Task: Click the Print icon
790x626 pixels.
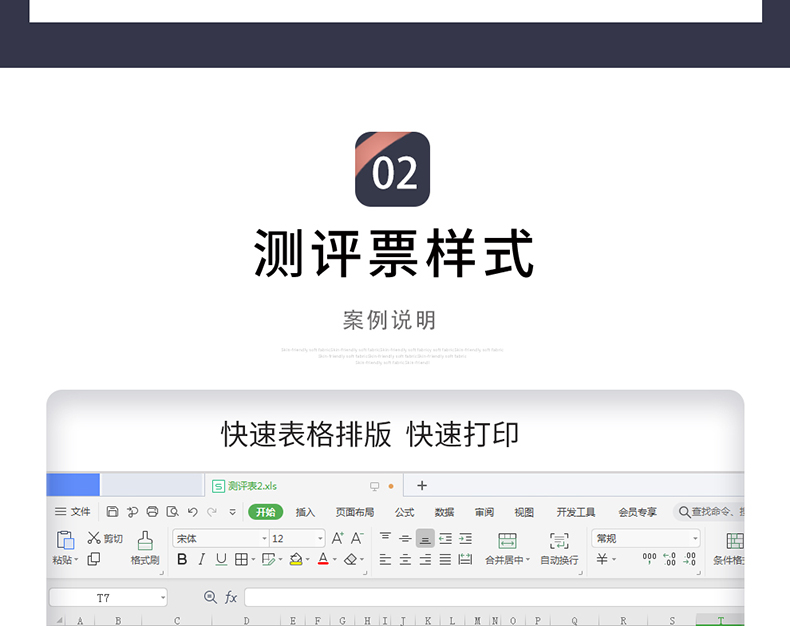Action: click(152, 512)
